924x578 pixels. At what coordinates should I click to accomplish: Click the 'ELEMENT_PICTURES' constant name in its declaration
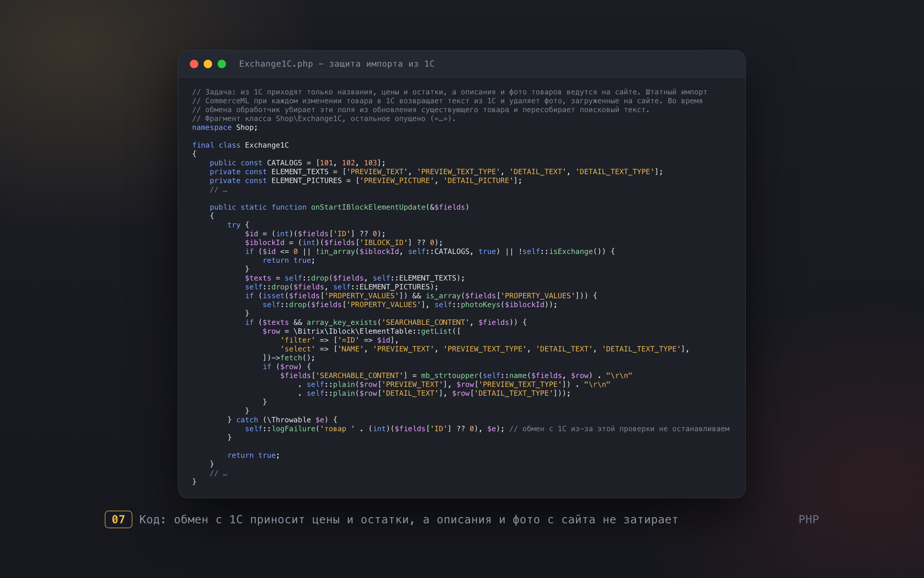[x=306, y=181]
